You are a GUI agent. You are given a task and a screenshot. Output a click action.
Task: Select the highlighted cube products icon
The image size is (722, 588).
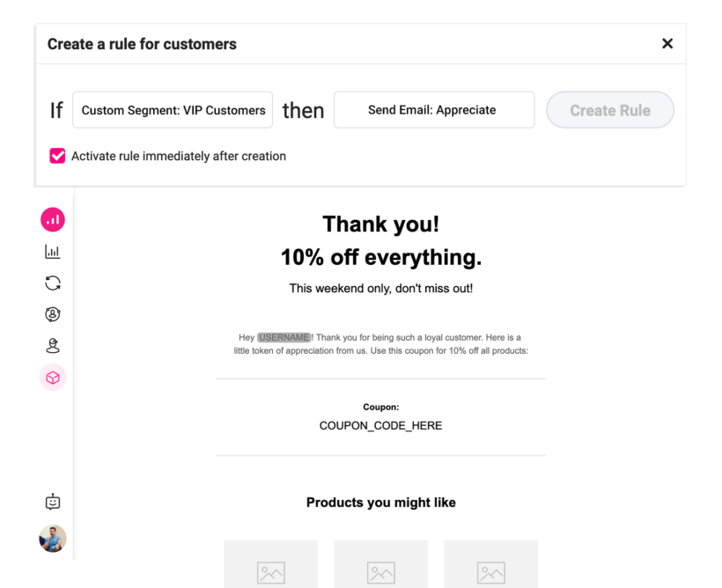[x=53, y=378]
